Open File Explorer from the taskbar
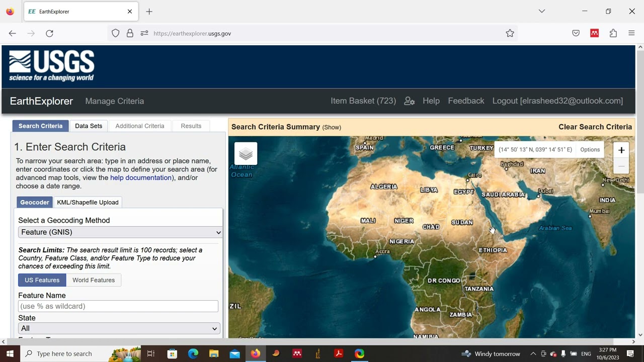The image size is (644, 362). 214,353
